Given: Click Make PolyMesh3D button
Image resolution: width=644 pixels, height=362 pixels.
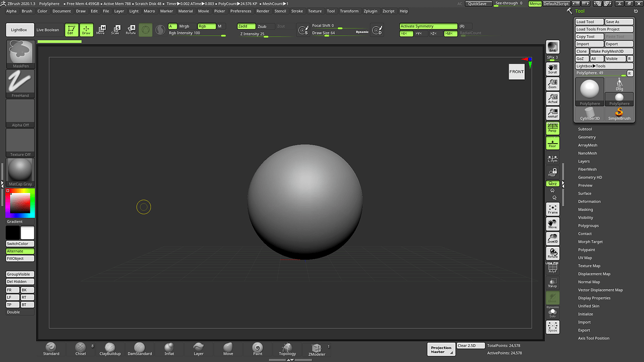Looking at the screenshot, I should point(612,51).
